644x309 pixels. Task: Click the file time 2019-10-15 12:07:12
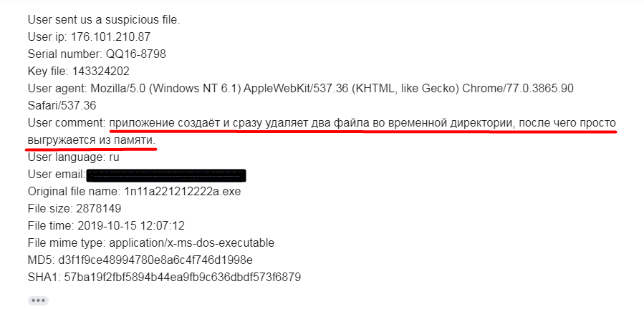pos(132,225)
